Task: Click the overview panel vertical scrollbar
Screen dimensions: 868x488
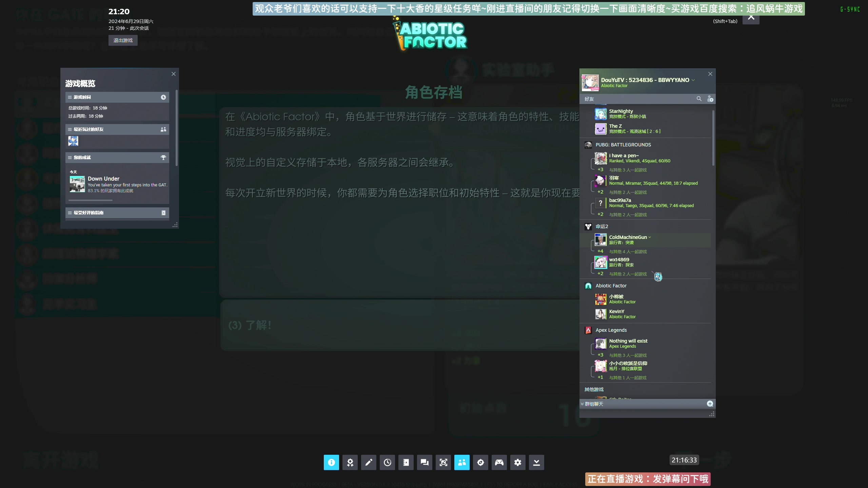Action: tap(177, 128)
